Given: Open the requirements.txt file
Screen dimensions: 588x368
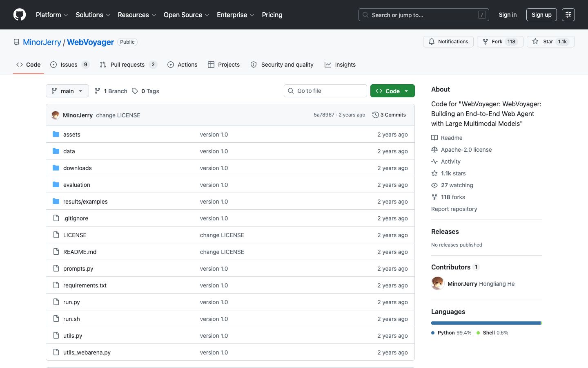Looking at the screenshot, I should point(85,285).
